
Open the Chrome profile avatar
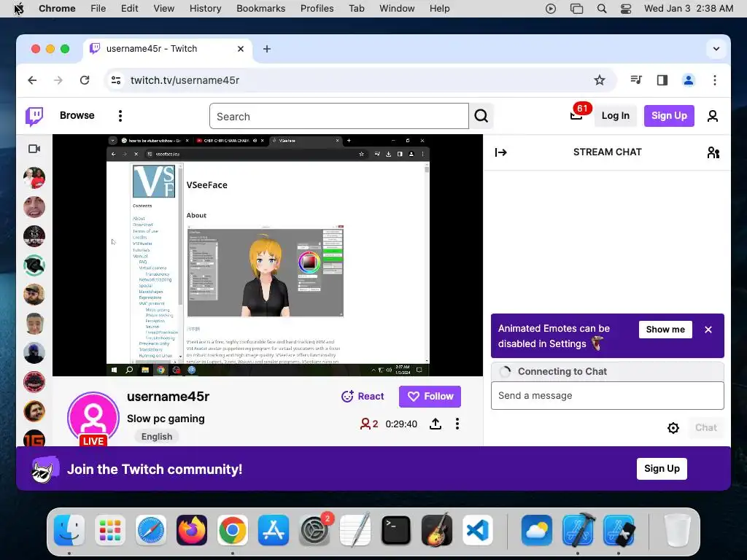(689, 80)
